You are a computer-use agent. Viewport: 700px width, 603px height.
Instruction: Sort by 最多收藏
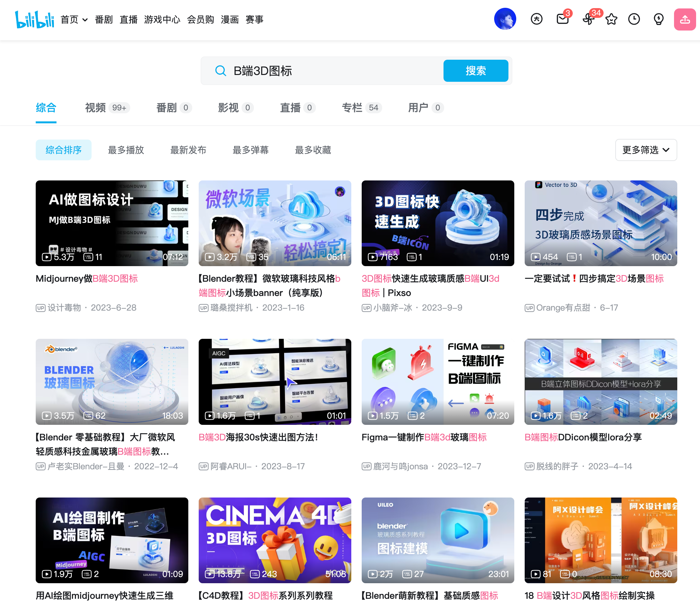tap(313, 150)
